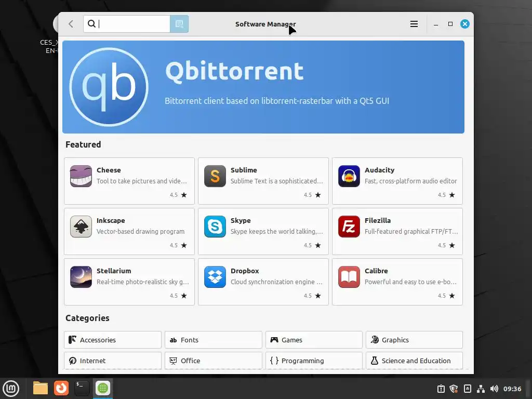This screenshot has height=399, width=532.
Task: Open the hamburger menu
Action: pyautogui.click(x=414, y=24)
